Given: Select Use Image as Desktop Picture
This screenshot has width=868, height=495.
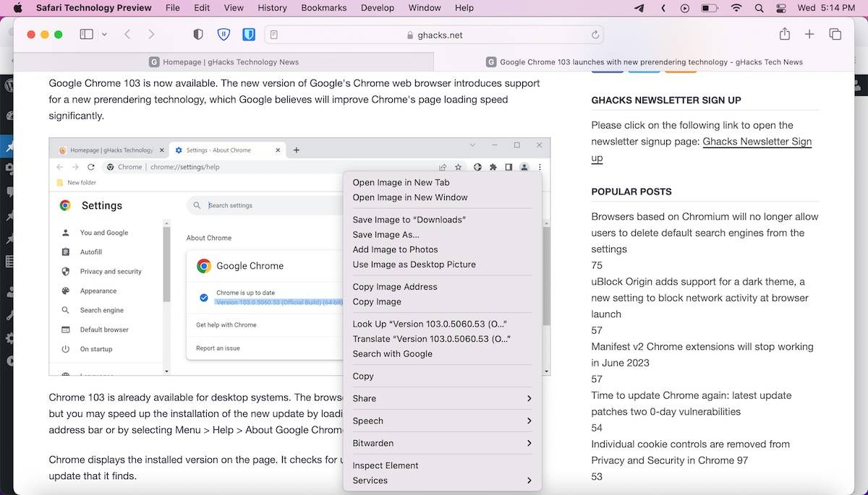Looking at the screenshot, I should tap(442, 264).
